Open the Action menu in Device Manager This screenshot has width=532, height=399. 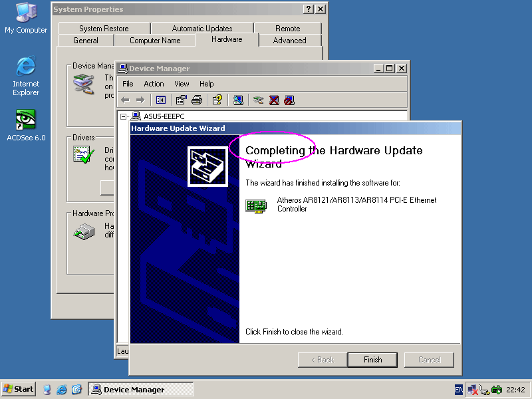154,84
